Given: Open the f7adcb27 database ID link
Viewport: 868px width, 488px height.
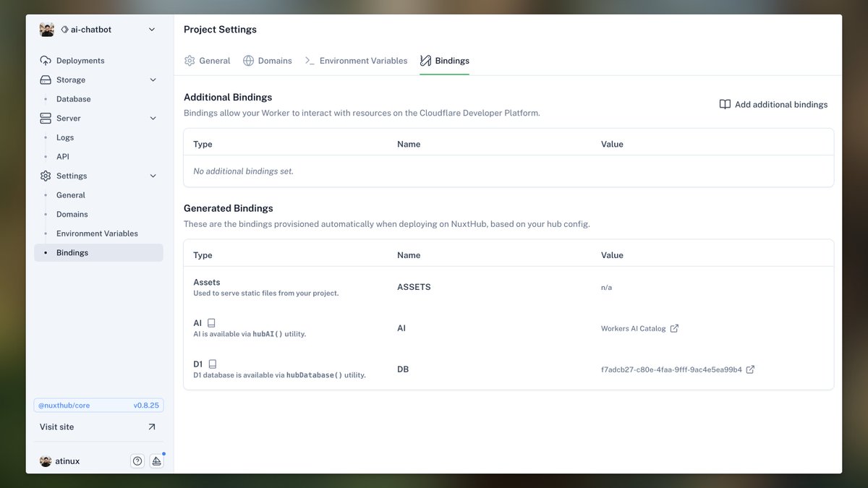Looking at the screenshot, I should click(671, 369).
